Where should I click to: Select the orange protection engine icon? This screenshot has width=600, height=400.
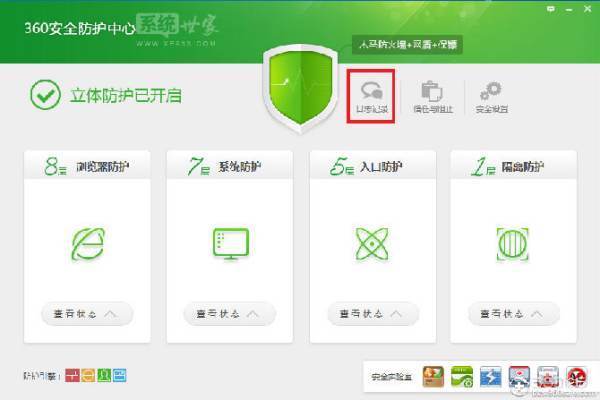[x=88, y=376]
